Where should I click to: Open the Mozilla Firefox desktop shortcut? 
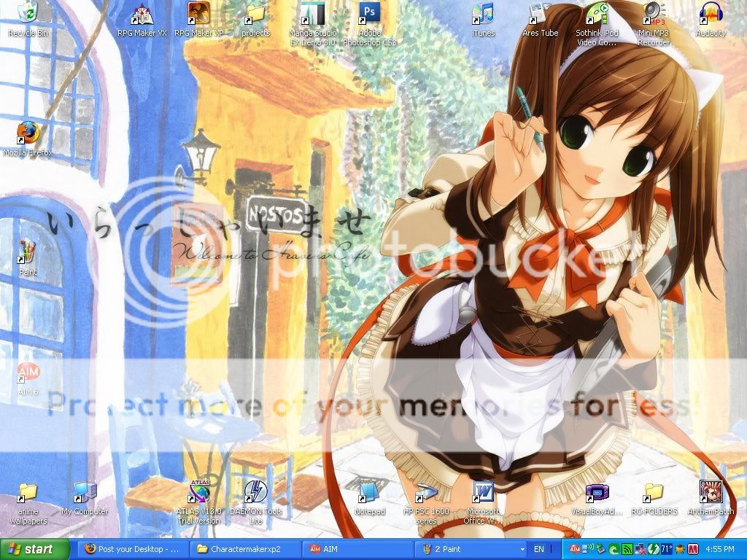click(28, 135)
